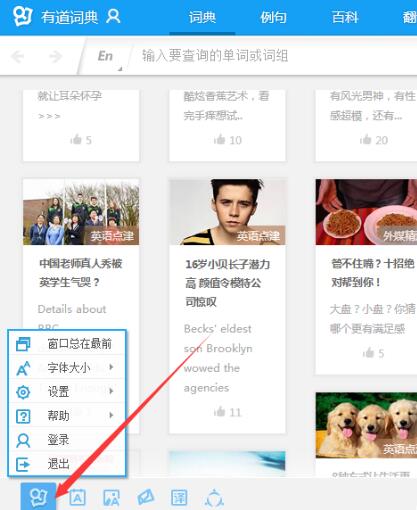417x510 pixels.
Task: Go back with the left arrow icon
Action: [18, 56]
